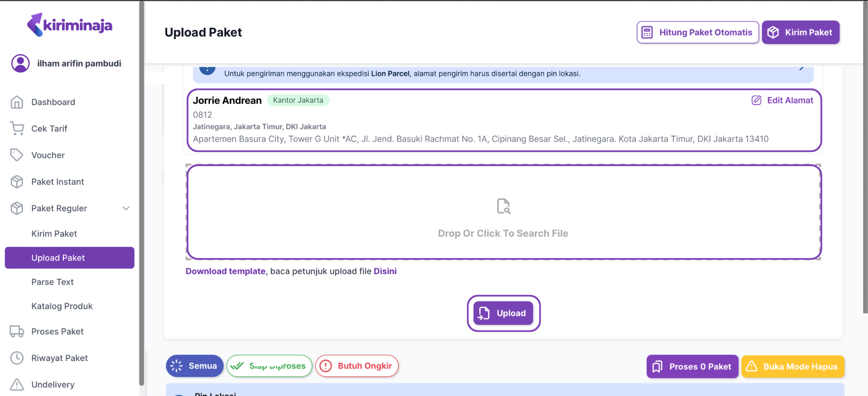Open the user profile avatar icon
The height and width of the screenshot is (396, 868).
tap(20, 63)
